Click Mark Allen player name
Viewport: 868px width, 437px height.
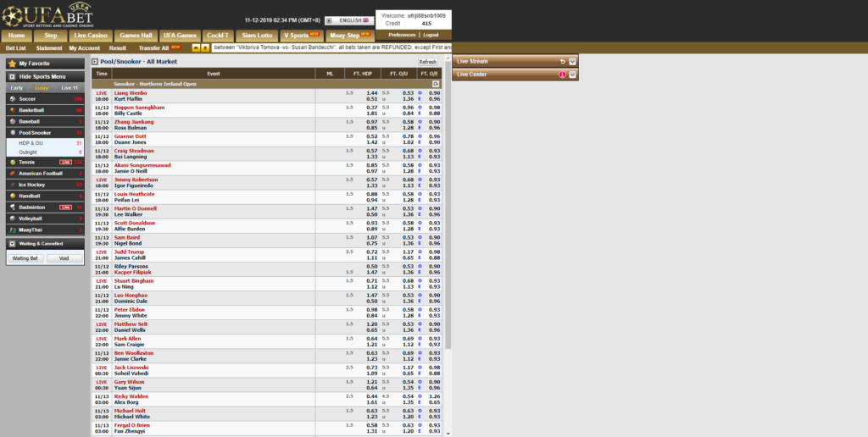(x=127, y=339)
